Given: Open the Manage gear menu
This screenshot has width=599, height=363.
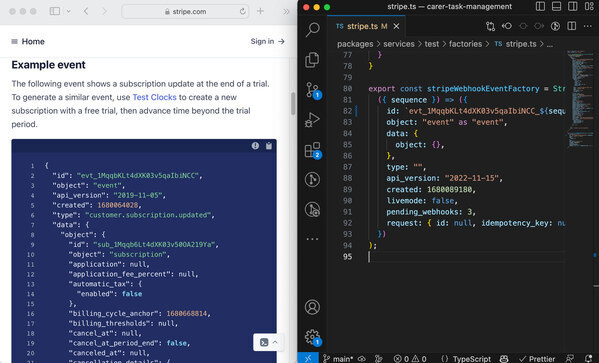Looking at the screenshot, I should (312, 337).
